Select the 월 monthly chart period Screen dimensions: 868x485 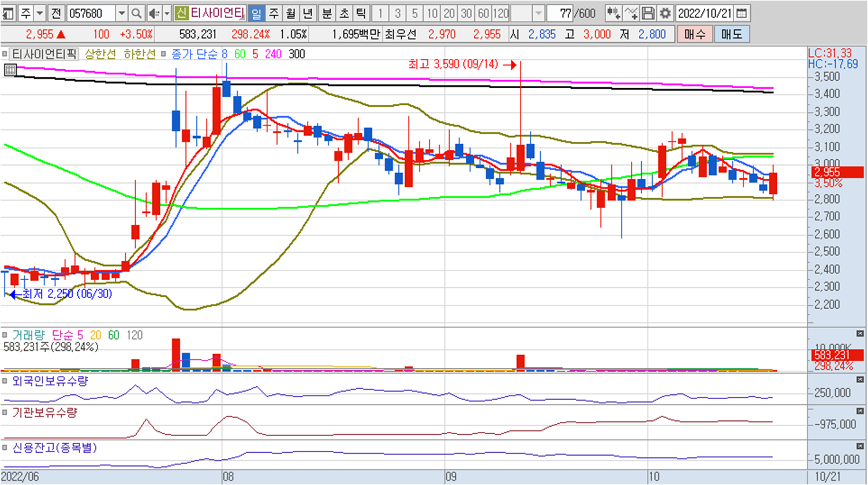tap(291, 13)
